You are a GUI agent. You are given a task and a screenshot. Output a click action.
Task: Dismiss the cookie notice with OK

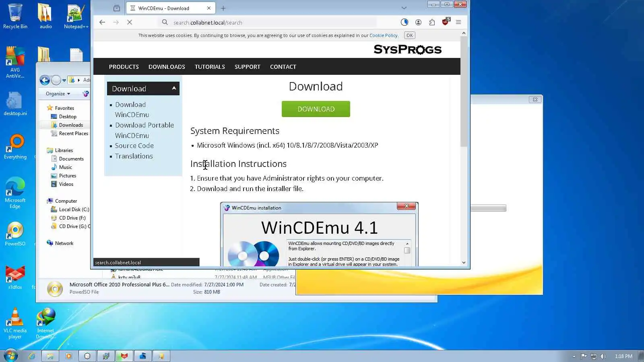click(x=409, y=35)
